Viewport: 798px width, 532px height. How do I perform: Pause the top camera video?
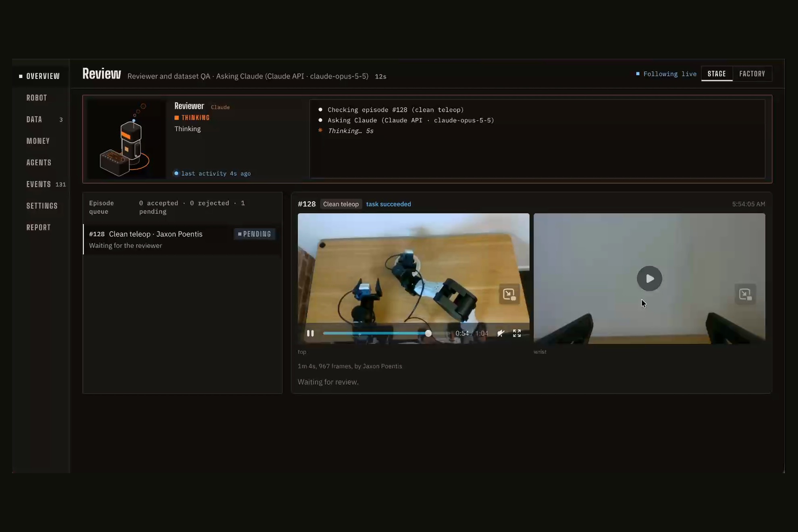310,333
